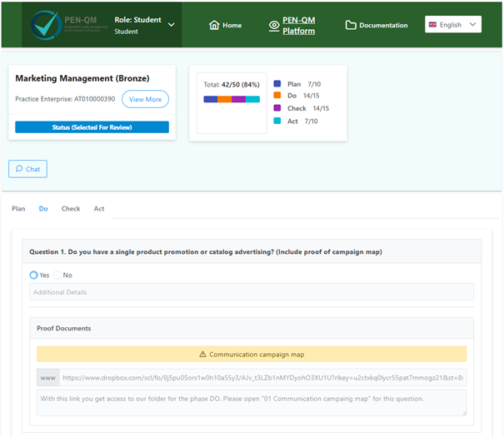The height and width of the screenshot is (437, 504).
Task: Open the Act tab
Action: pos(99,209)
